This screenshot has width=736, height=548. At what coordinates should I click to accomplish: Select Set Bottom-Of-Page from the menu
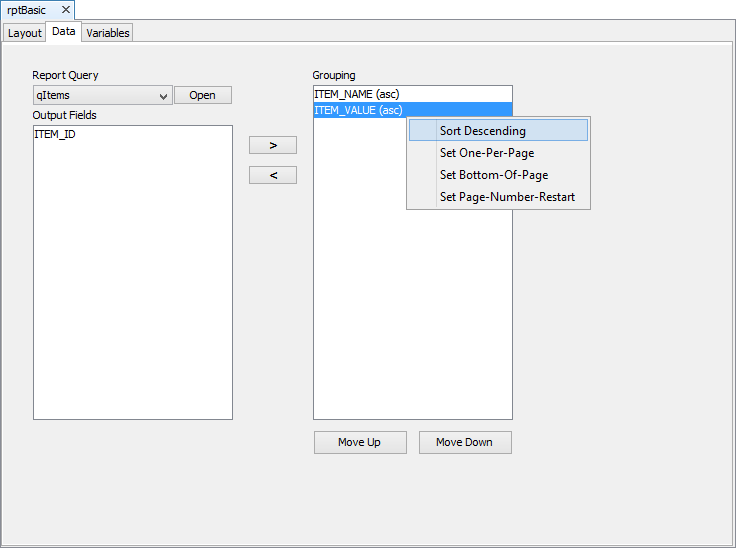click(494, 175)
